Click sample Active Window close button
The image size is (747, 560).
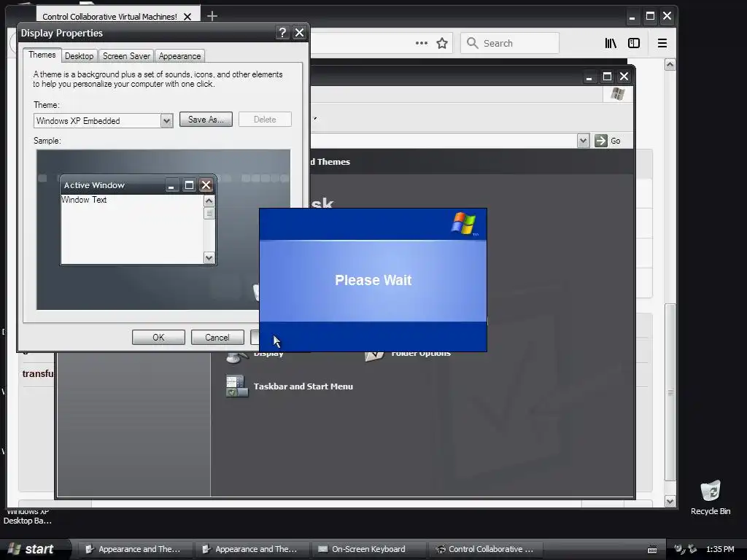tap(206, 184)
